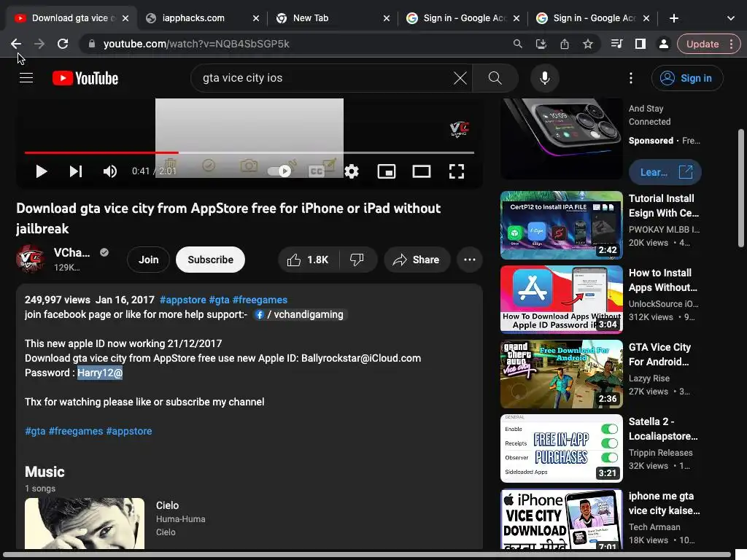Screen dimensions: 747x560
Task: Open the Cielo song thumbnail
Action: click(85, 524)
